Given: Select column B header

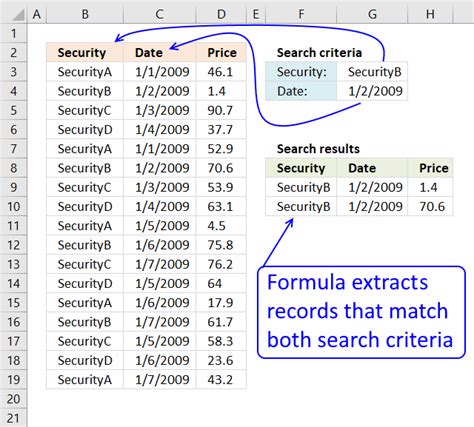Looking at the screenshot, I should pyautogui.click(x=85, y=14).
